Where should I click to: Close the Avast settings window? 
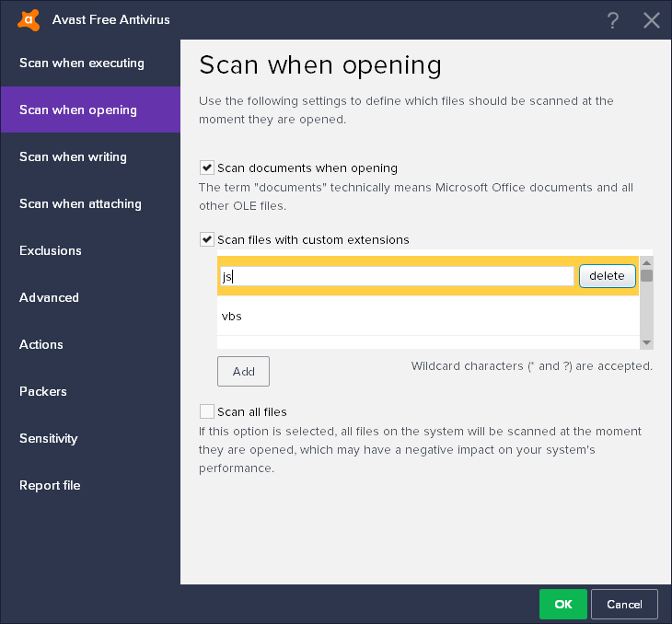pyautogui.click(x=652, y=20)
